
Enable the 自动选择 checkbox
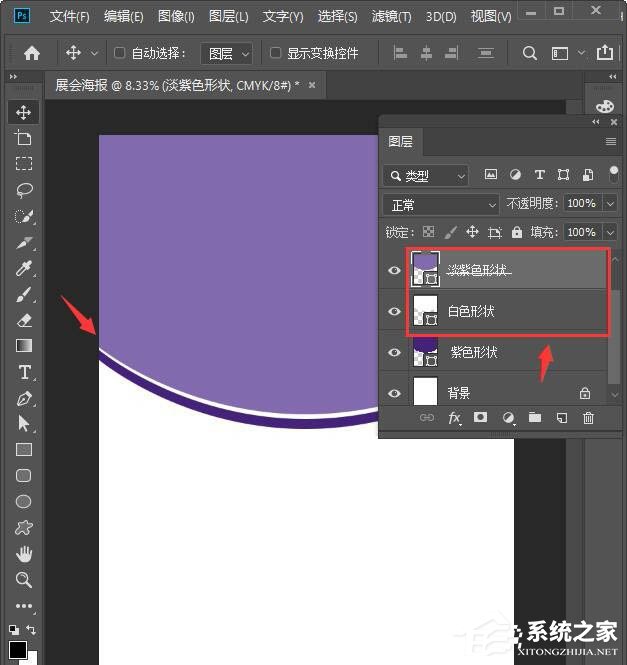click(x=120, y=53)
